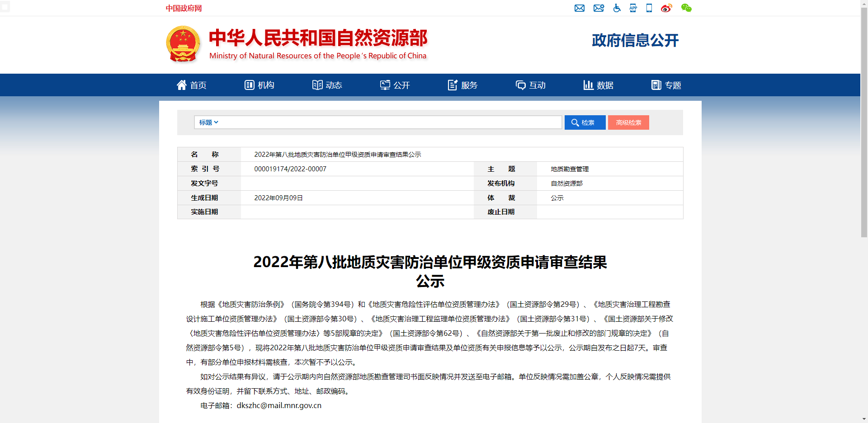The height and width of the screenshot is (423, 868).
Task: Click the 高级检索 button
Action: pos(628,122)
